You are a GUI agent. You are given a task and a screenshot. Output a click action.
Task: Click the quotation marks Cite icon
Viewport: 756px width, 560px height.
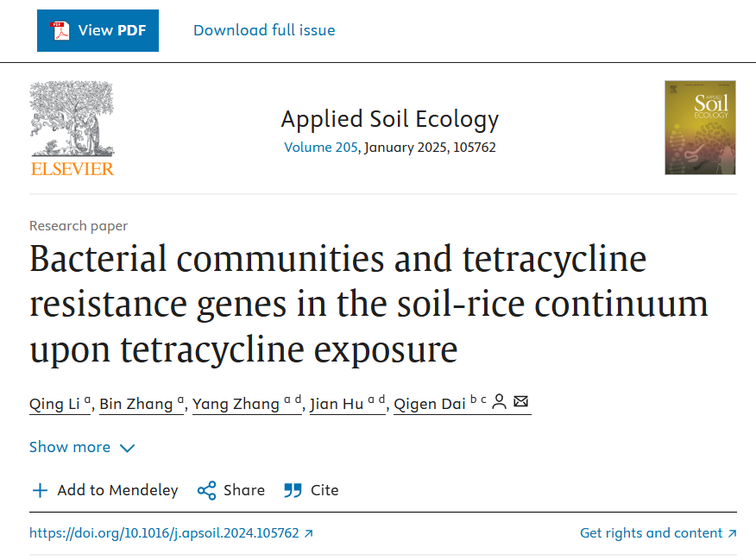293,491
